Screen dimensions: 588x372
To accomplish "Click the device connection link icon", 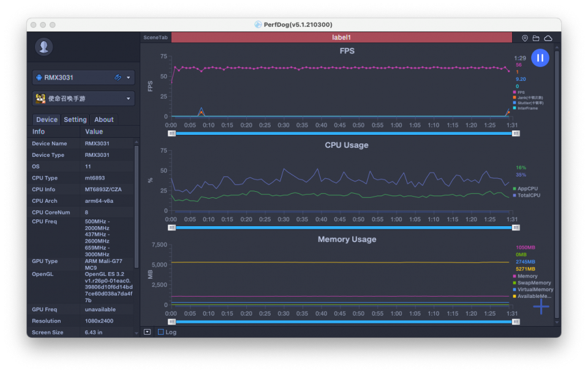I will (118, 78).
